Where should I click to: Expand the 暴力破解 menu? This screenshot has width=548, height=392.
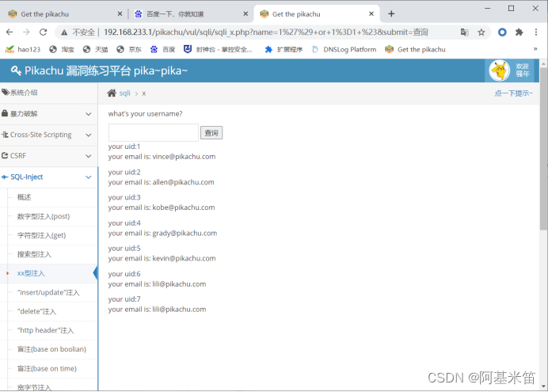[x=48, y=114]
